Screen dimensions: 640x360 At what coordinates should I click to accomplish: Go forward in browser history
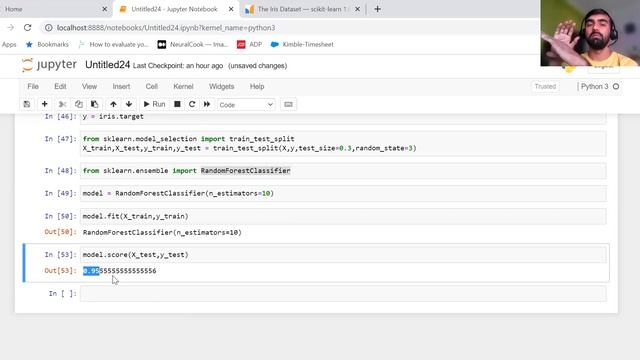pyautogui.click(x=11, y=28)
